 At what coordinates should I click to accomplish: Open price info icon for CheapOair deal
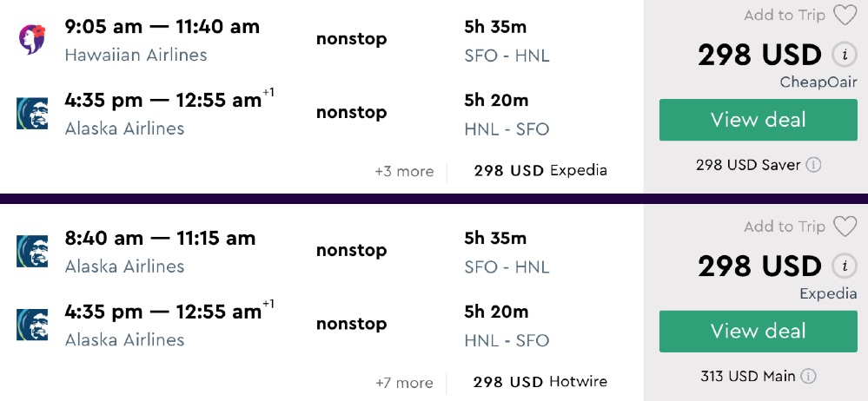tap(843, 56)
